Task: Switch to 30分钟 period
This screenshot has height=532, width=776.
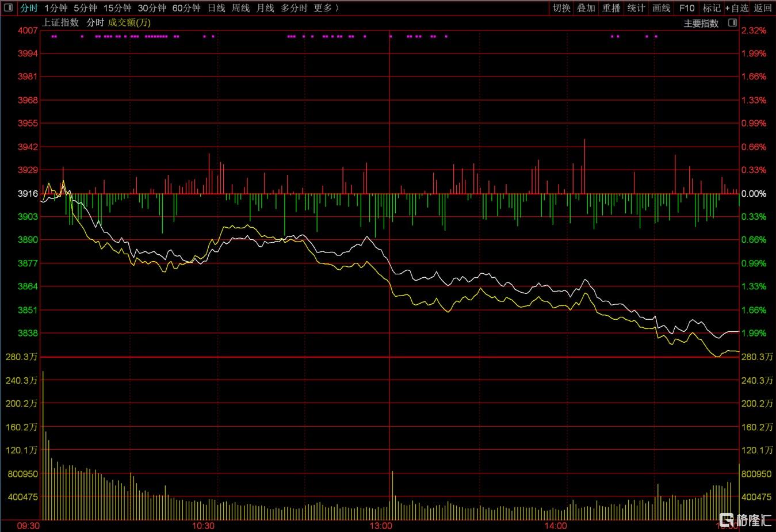Action: pos(152,8)
